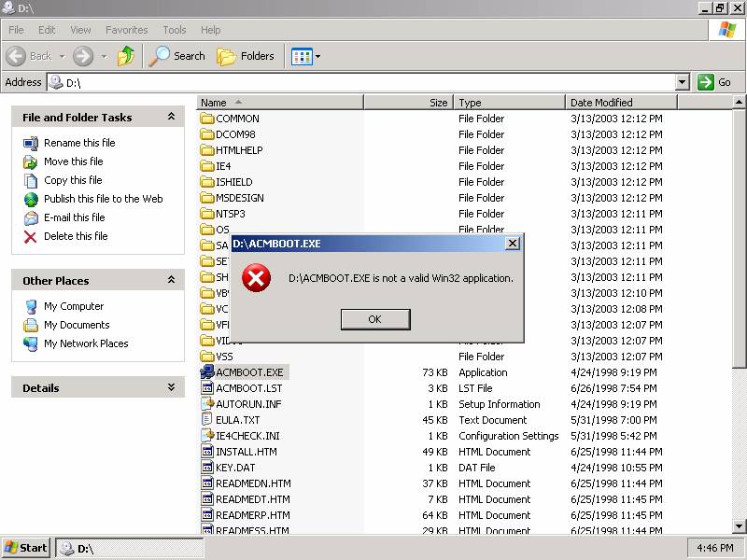
Task: Open the File menu
Action: [x=16, y=30]
